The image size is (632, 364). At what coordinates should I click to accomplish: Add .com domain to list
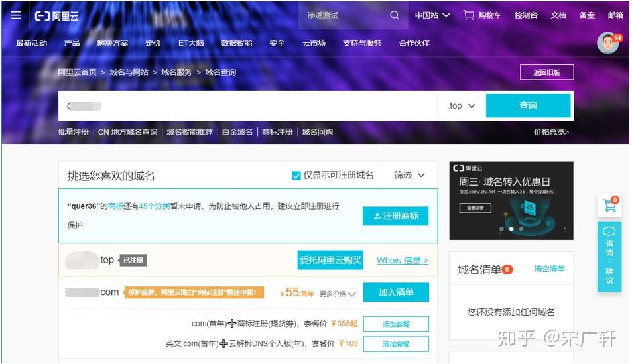pyautogui.click(x=396, y=292)
